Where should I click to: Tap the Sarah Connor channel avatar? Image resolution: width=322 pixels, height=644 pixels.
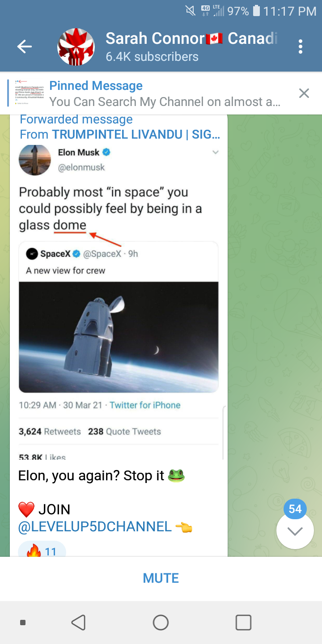point(76,47)
